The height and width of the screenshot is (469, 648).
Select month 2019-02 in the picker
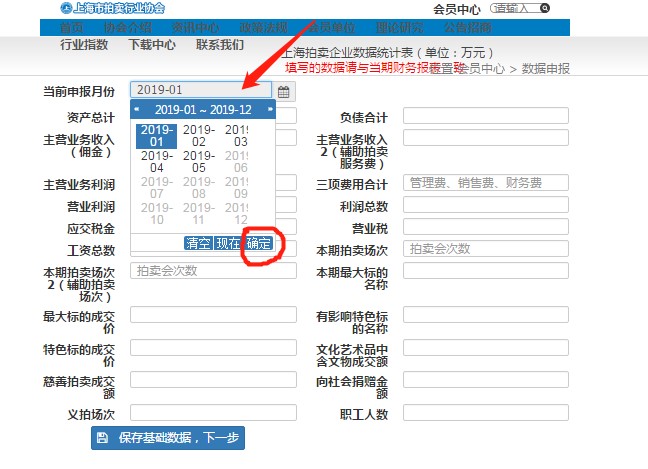coord(198,135)
